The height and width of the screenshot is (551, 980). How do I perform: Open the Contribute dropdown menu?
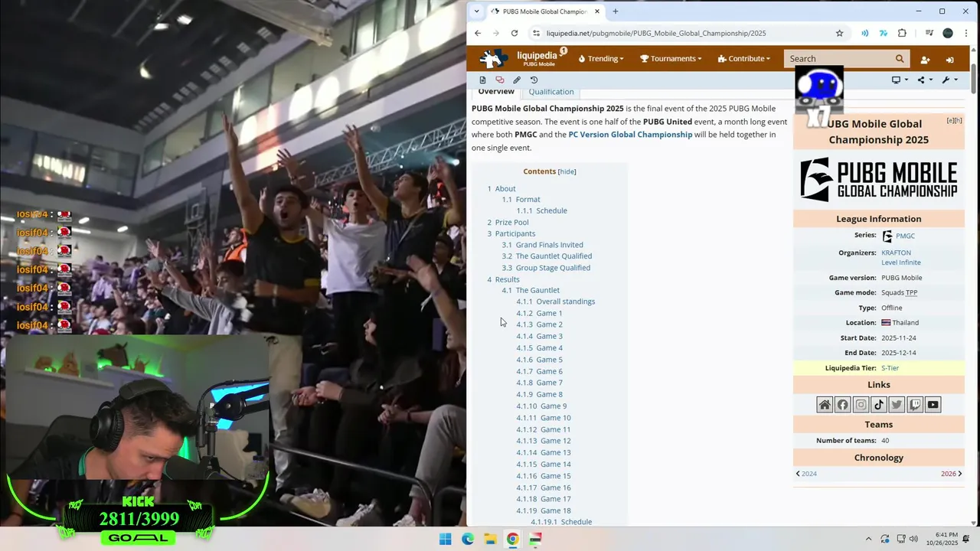tap(744, 58)
